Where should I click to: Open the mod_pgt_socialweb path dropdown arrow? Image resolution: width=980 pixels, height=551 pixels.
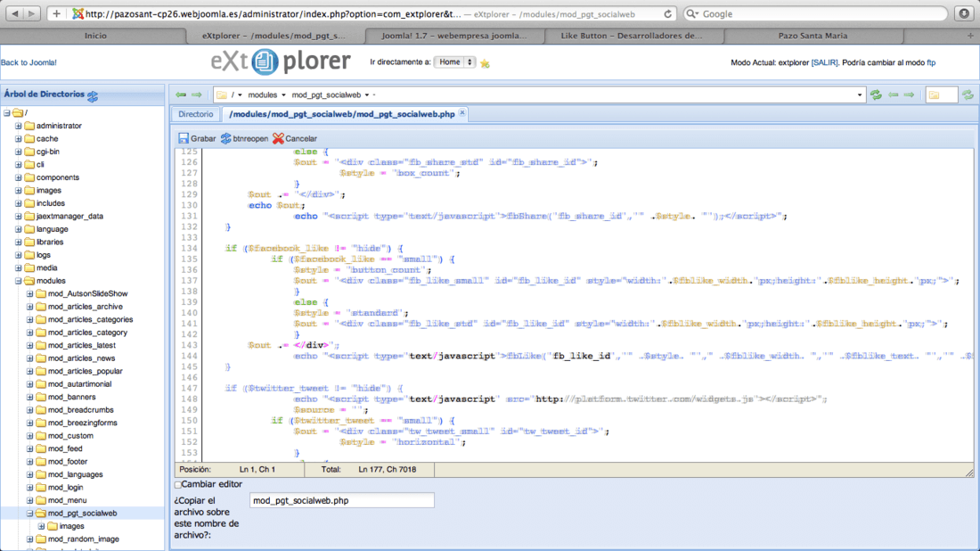point(367,95)
